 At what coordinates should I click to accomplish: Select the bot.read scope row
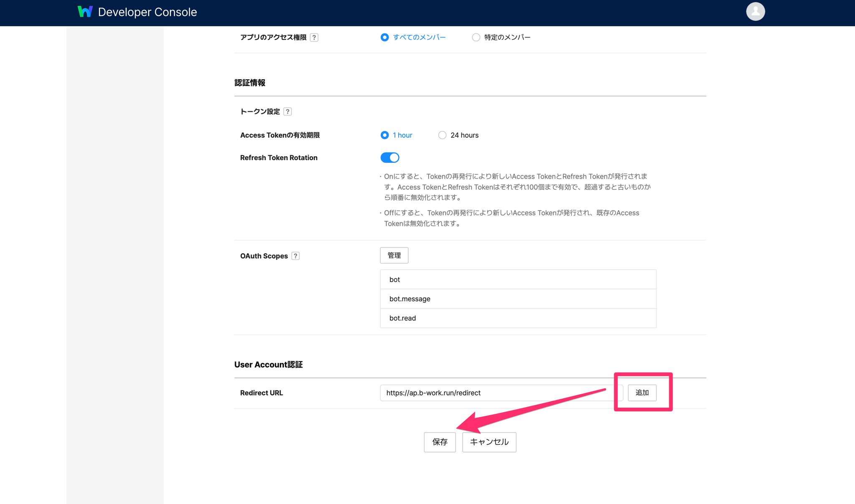click(518, 318)
